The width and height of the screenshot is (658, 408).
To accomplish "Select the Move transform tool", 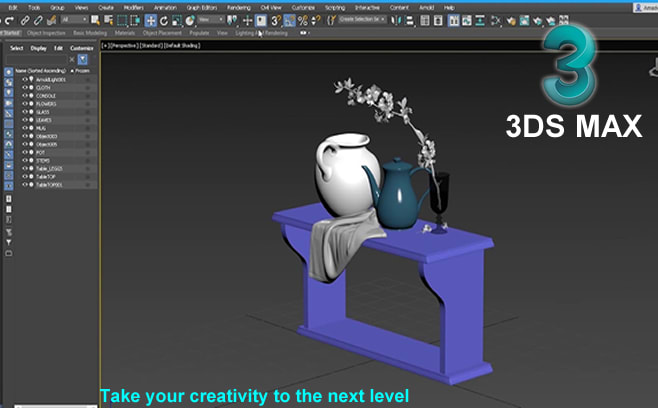I will coord(150,21).
